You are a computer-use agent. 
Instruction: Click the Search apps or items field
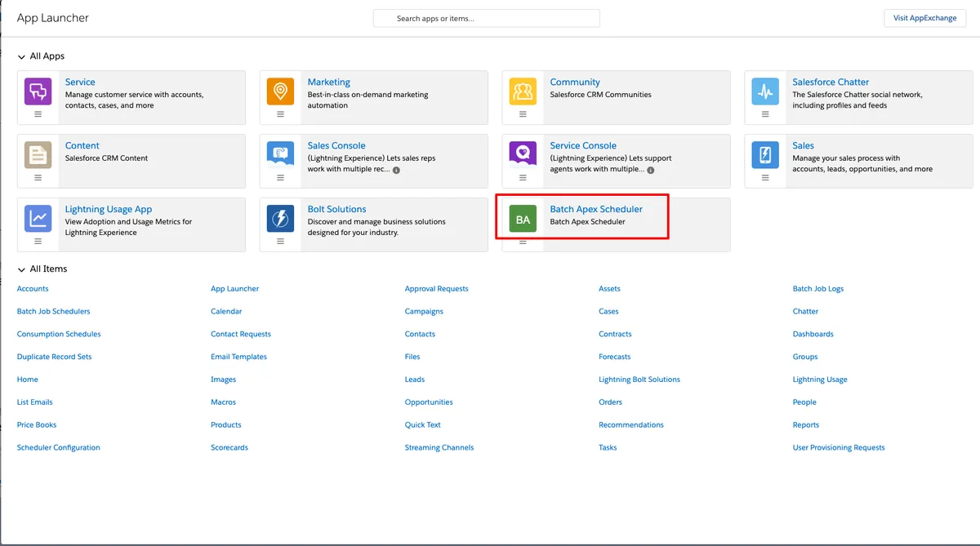pyautogui.click(x=487, y=18)
